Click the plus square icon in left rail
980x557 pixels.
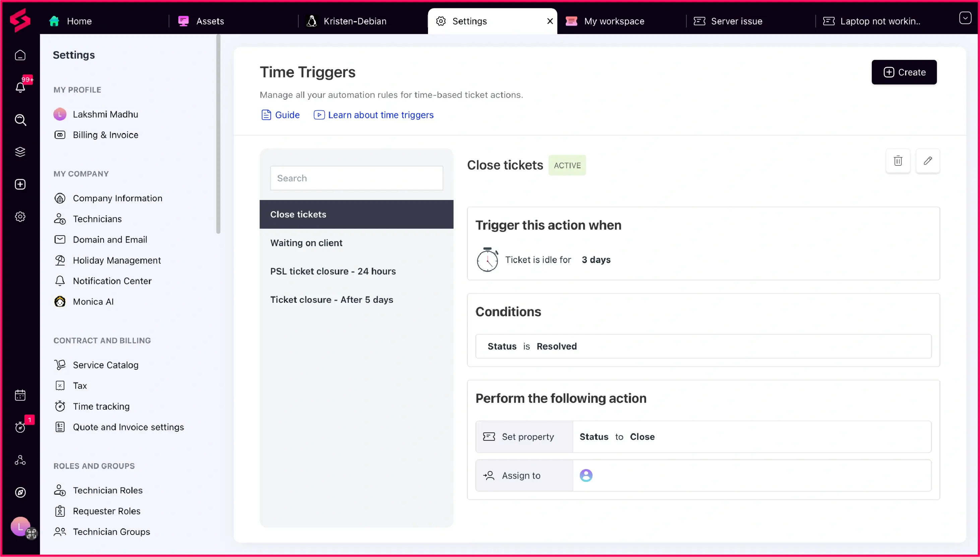[x=20, y=185]
